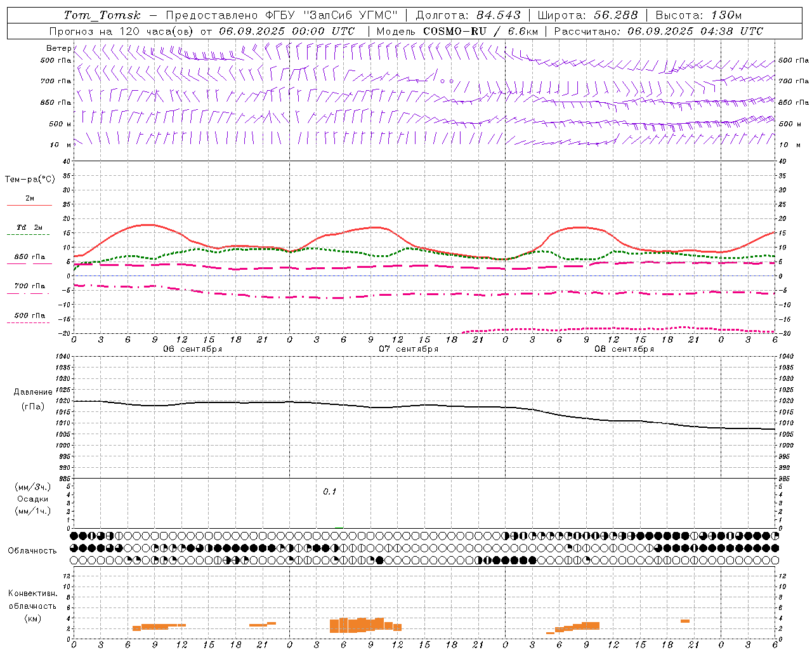Image resolution: width=812 pixels, height=650 pixels.
Task: Click the 08 сентября date label
Action: 624,349
